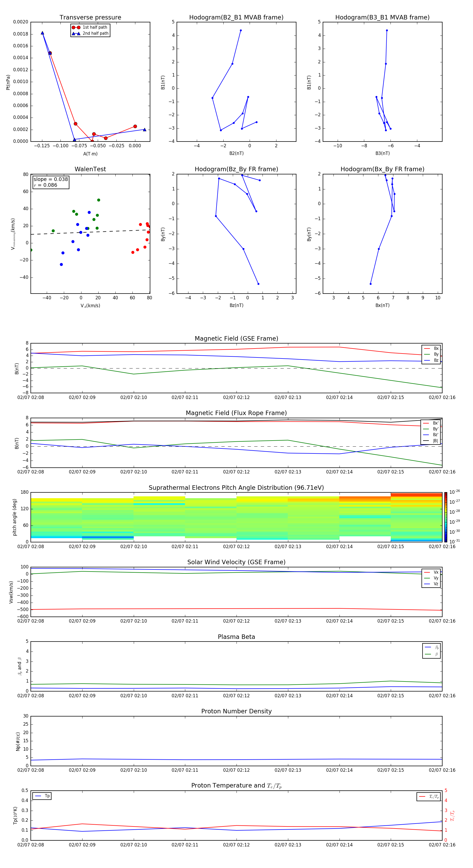The height and width of the screenshot is (868, 473).
Task: Click the pitch angle colorbar scale
Action: [x=446, y=517]
